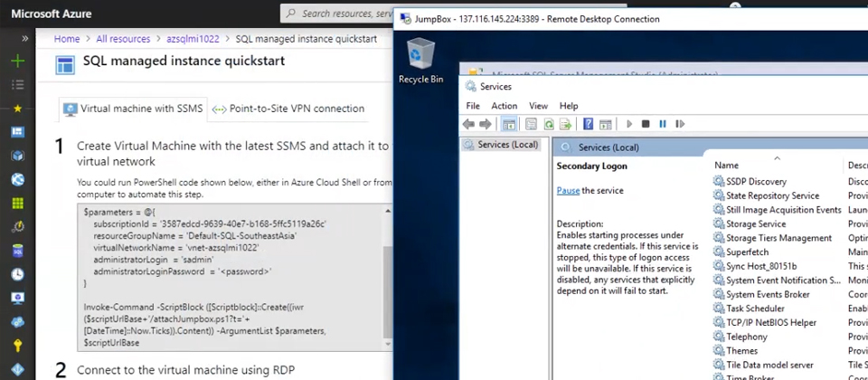
Task: Click the Properties toolbar icon in Services
Action: point(532,124)
